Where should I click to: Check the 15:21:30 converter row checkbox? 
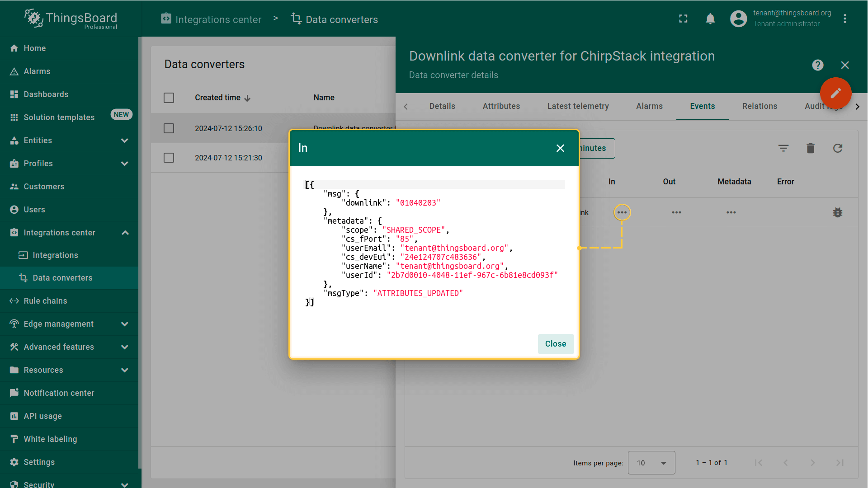point(169,158)
